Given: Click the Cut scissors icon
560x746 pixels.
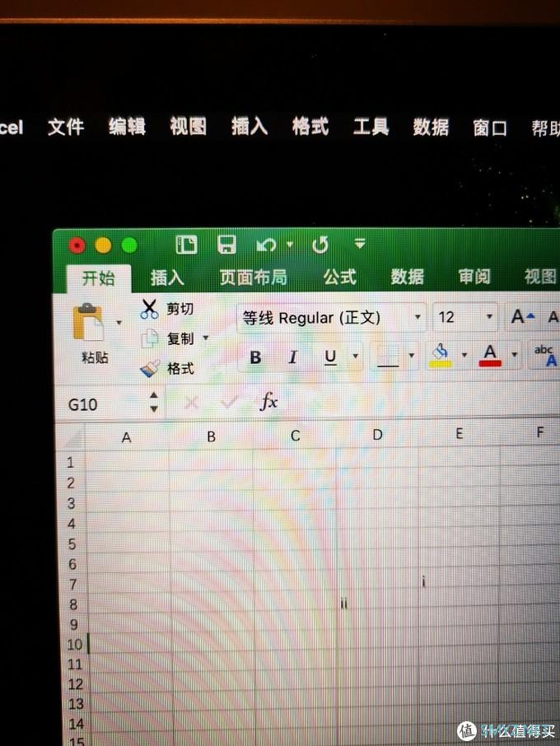Looking at the screenshot, I should pyautogui.click(x=149, y=308).
